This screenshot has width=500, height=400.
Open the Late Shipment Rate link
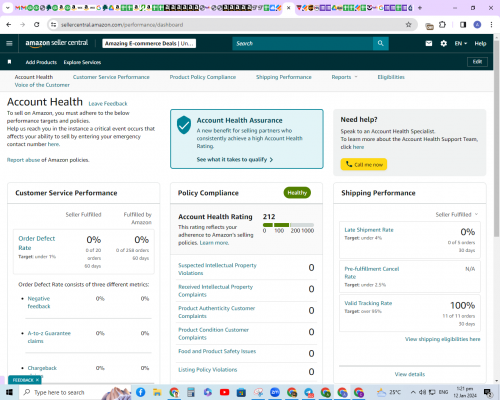369,230
